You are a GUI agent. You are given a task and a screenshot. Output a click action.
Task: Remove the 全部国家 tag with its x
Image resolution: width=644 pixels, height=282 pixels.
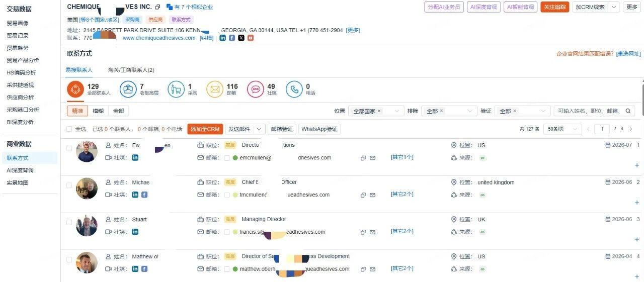(379, 111)
